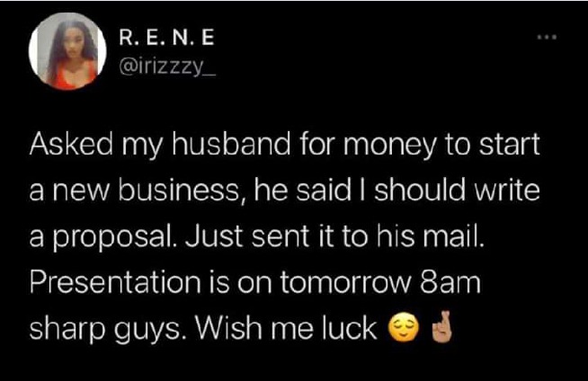Open the three-dot more options menu

[x=547, y=37]
